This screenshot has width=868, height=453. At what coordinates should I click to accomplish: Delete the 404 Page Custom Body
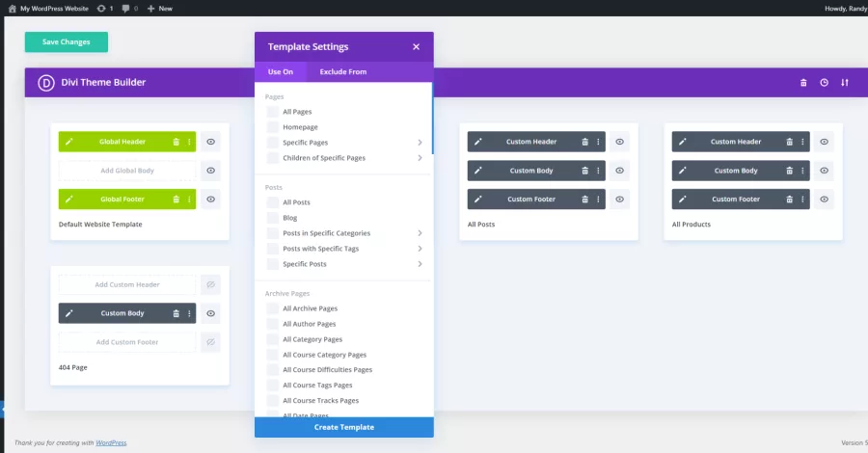(x=176, y=313)
